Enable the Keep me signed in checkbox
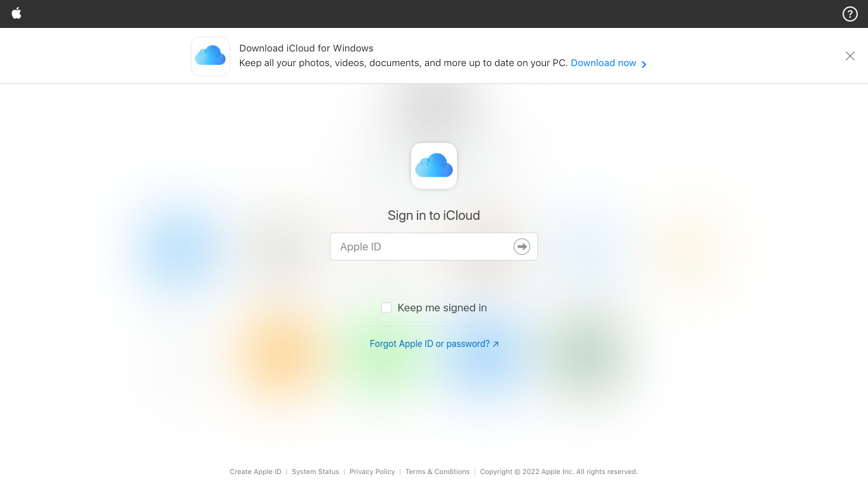Viewport: 868px width, 488px height. coord(386,308)
